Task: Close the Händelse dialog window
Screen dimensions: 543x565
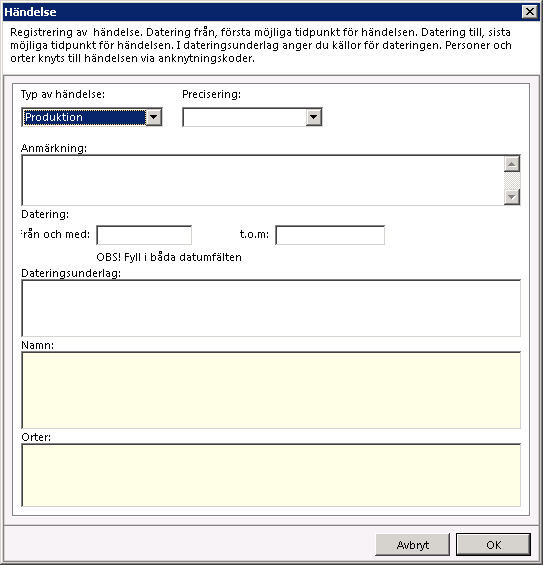Action: pos(530,12)
